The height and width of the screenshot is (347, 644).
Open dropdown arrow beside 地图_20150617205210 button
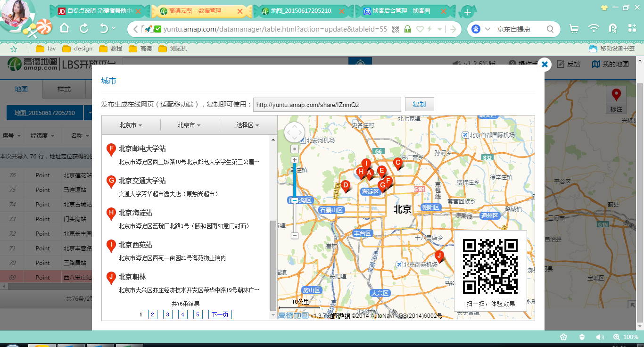(88, 113)
